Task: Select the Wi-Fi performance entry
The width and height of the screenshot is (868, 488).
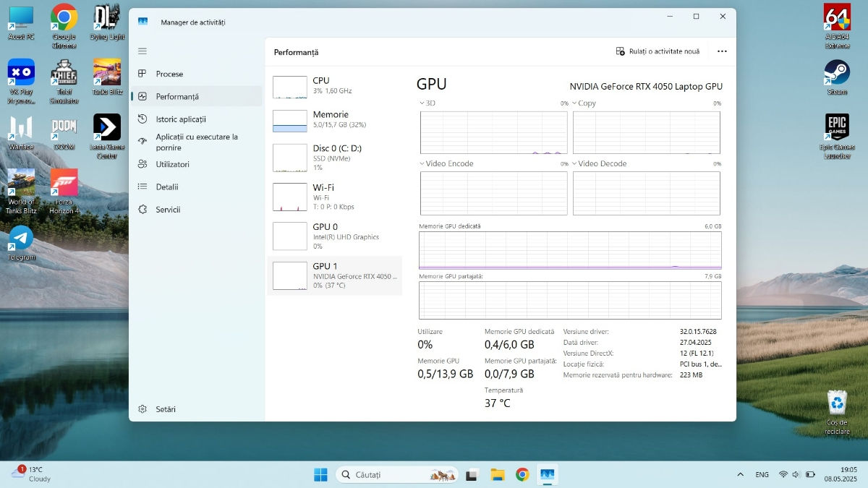Action: [335, 197]
